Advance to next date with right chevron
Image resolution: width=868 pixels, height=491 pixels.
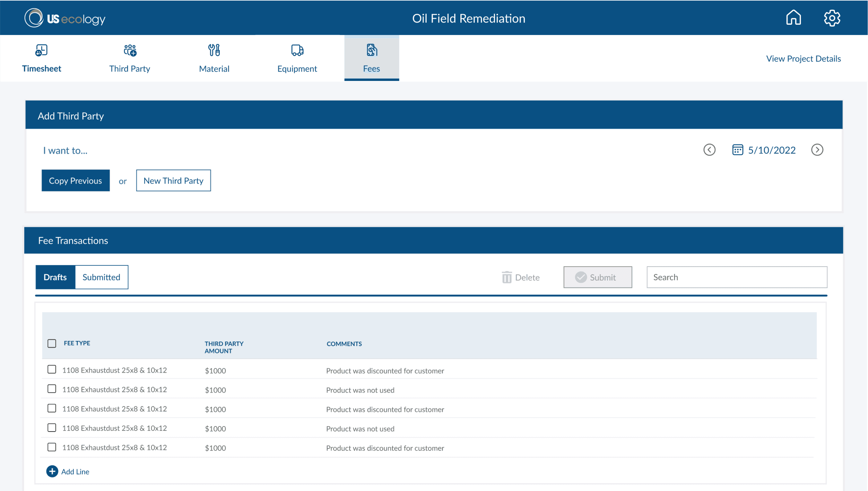pos(817,150)
